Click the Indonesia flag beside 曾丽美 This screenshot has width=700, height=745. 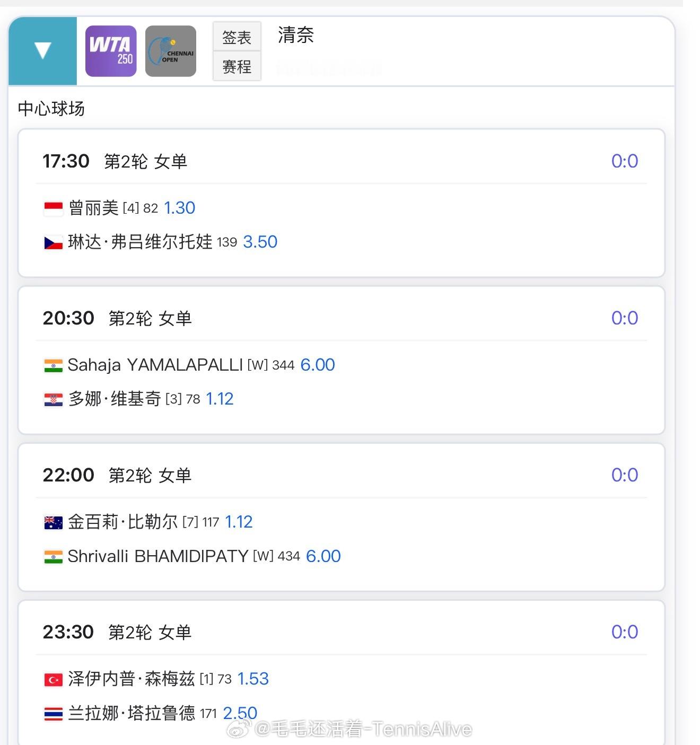coord(53,208)
